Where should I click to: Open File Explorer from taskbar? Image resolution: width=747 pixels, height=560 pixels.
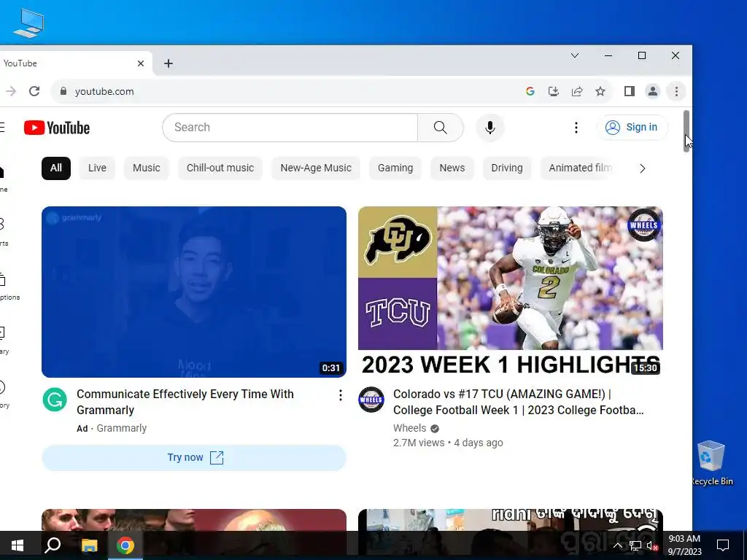tap(89, 545)
